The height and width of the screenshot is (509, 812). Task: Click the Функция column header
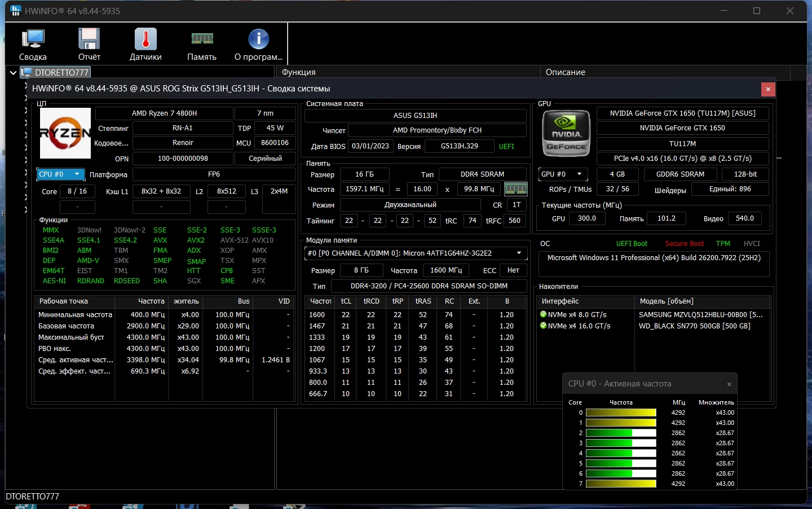click(x=299, y=72)
